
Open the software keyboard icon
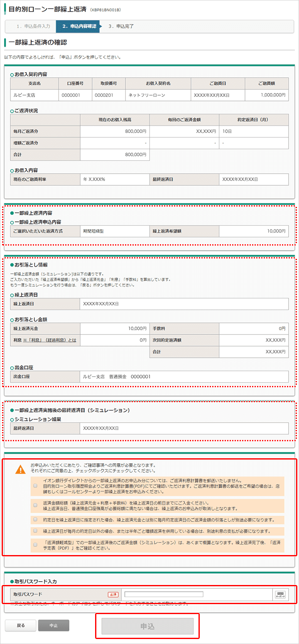280,594
